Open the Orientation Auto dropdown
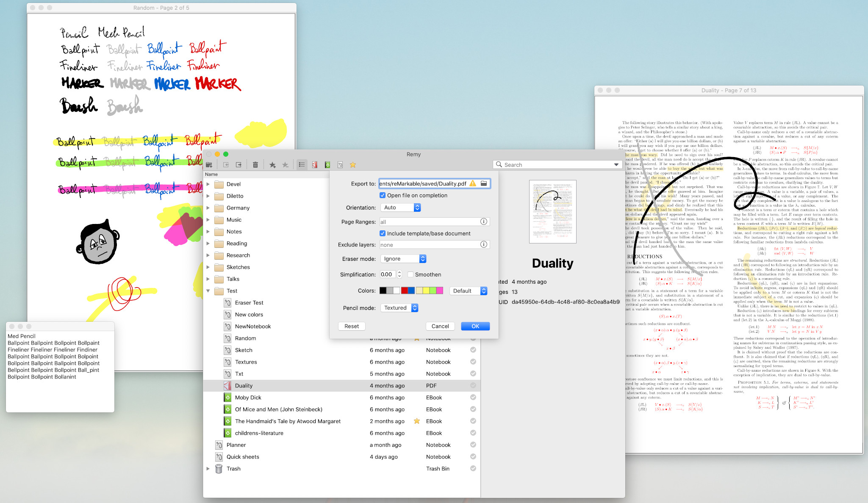This screenshot has height=503, width=868. coord(401,207)
